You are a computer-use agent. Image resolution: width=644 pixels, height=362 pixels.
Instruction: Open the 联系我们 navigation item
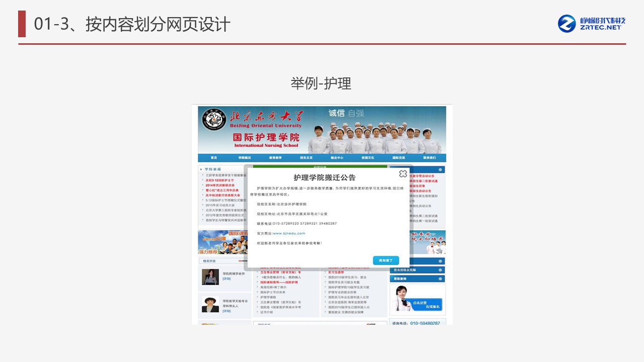tap(429, 158)
